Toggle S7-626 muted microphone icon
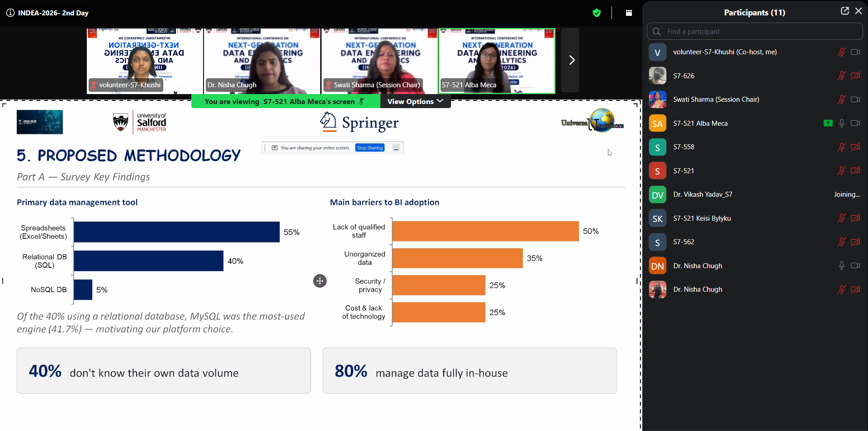The width and height of the screenshot is (868, 431). coord(841,76)
